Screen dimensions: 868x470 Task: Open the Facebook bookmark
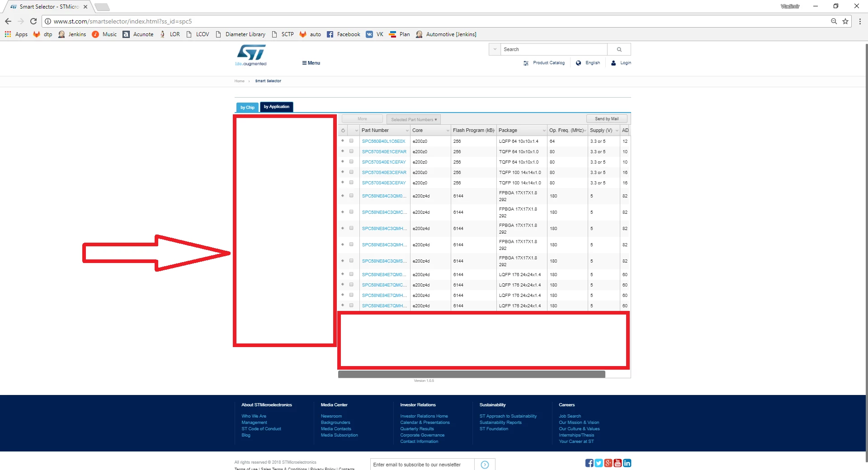click(x=343, y=34)
